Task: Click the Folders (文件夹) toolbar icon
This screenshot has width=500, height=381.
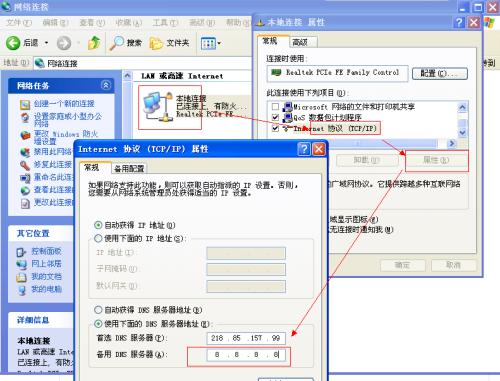Action: click(x=156, y=43)
